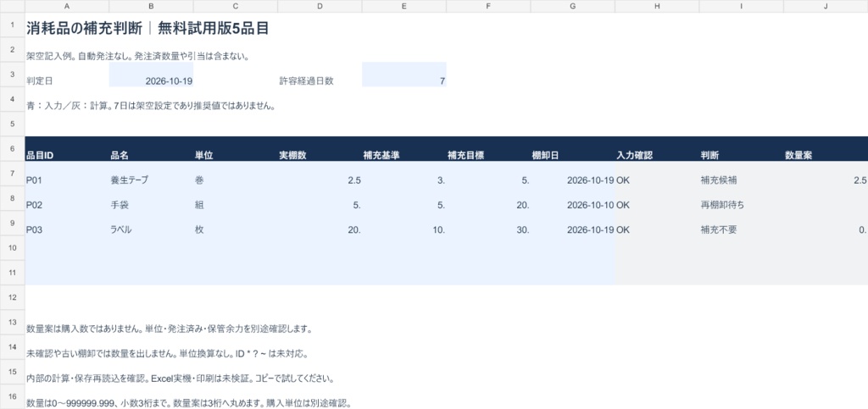Select row 5 header
Screen dimensions: 868x409
[x=12, y=124]
